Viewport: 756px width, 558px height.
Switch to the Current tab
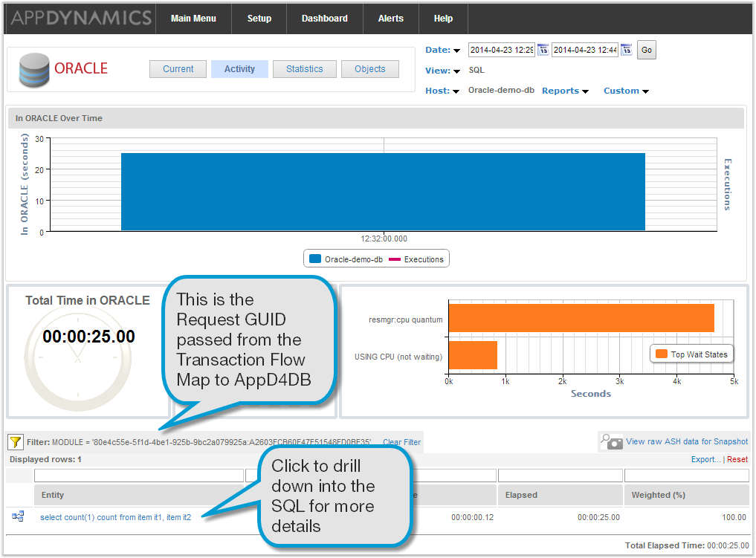point(178,69)
